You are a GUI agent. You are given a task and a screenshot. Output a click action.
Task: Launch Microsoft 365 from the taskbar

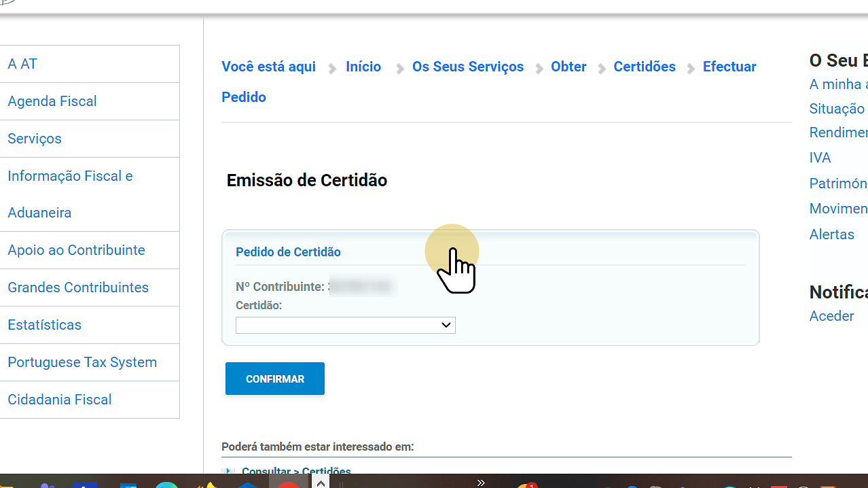[x=128, y=485]
